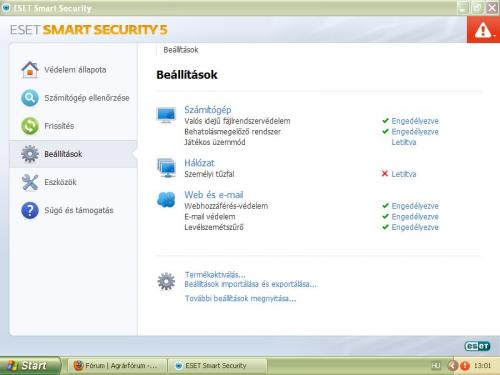Image resolution: width=500 pixels, height=375 pixels.
Task: Click the Játékos üzemmód label
Action: point(215,142)
